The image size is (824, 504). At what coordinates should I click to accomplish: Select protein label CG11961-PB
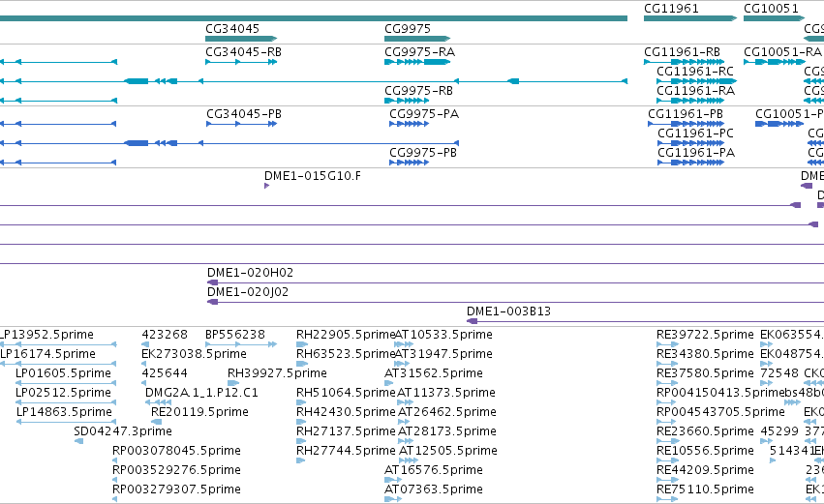[x=686, y=114]
